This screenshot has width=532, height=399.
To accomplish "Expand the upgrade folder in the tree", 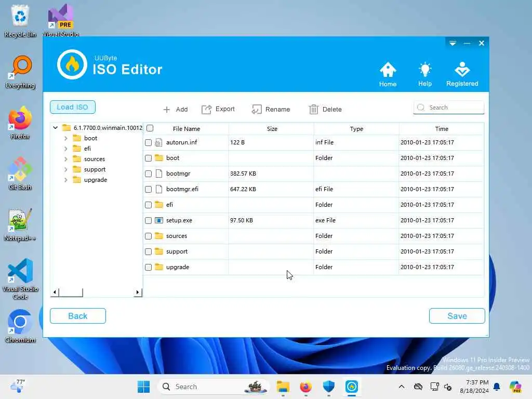I will 66,180.
